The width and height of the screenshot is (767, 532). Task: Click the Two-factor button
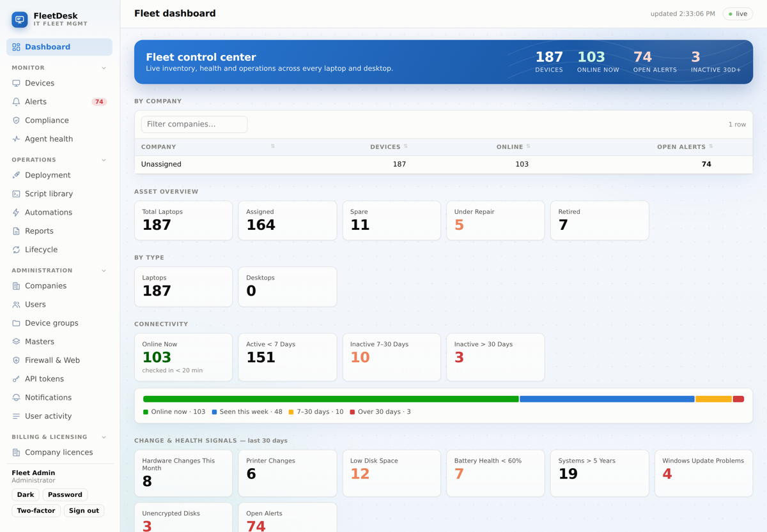(36, 510)
